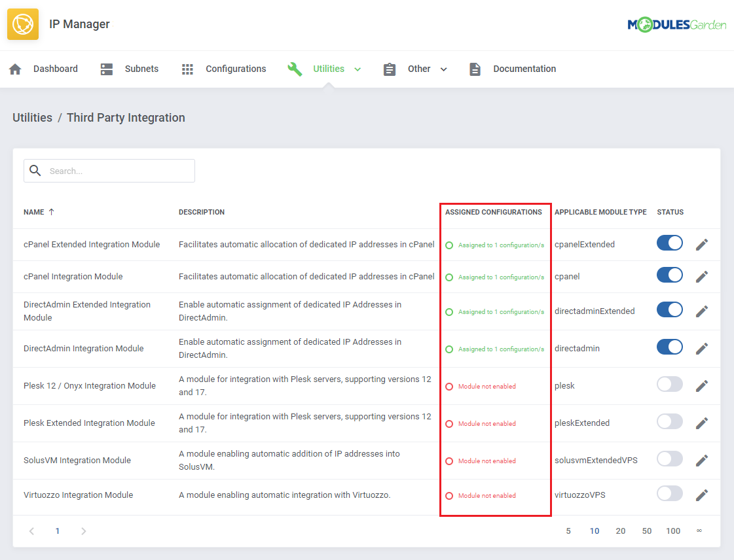Click the 'cpanelExtended' module type cell
This screenshot has width=734, height=560.
pyautogui.click(x=585, y=244)
